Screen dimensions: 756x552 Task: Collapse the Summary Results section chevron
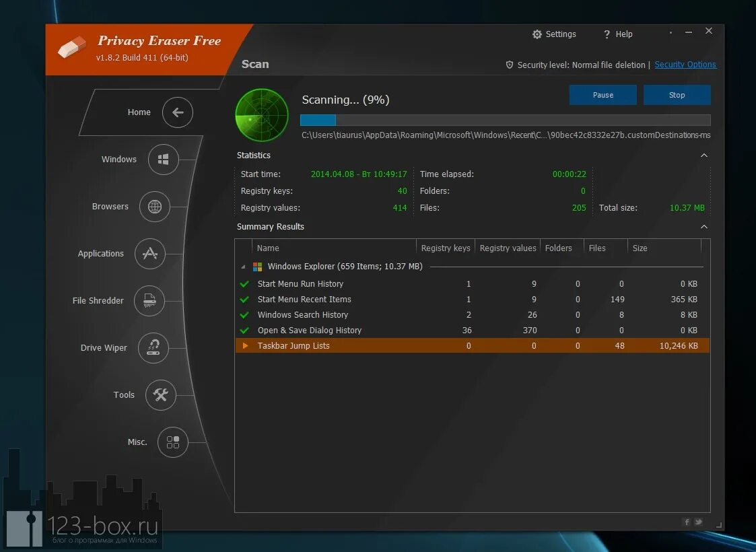pos(704,227)
